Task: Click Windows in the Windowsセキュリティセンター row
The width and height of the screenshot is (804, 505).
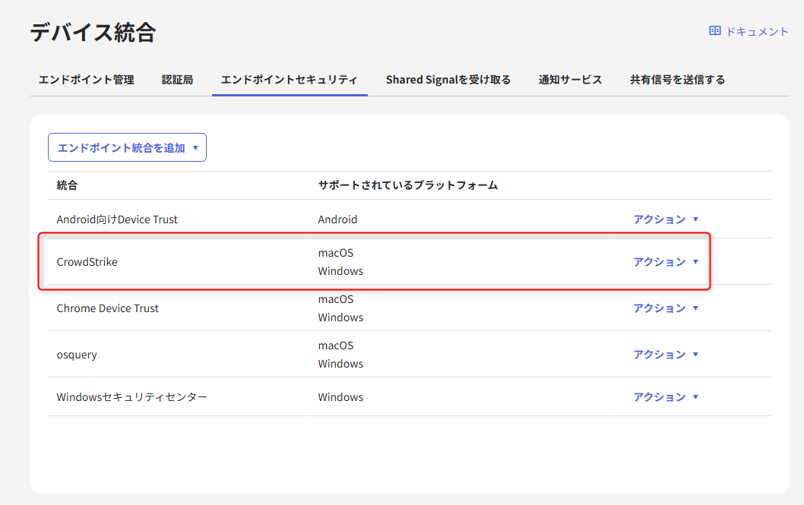Action: click(340, 397)
